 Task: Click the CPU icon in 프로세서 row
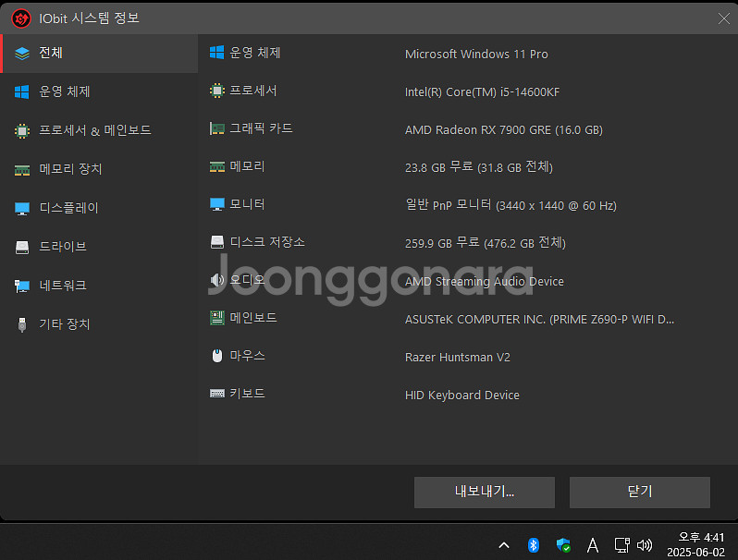tap(217, 91)
